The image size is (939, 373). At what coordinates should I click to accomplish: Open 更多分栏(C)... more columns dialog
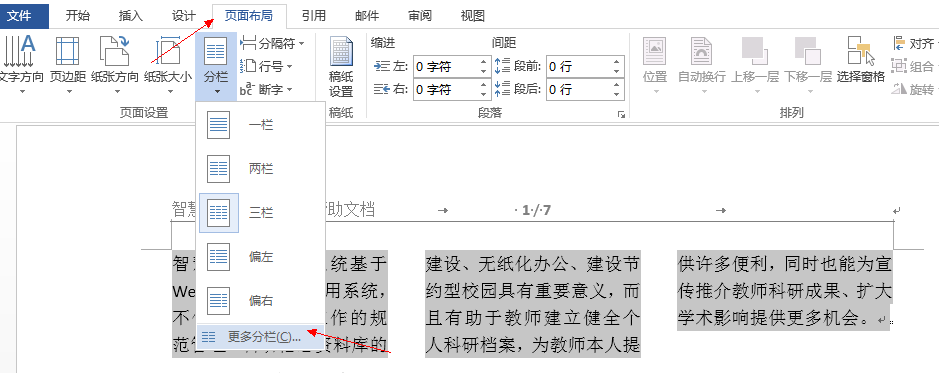point(261,336)
